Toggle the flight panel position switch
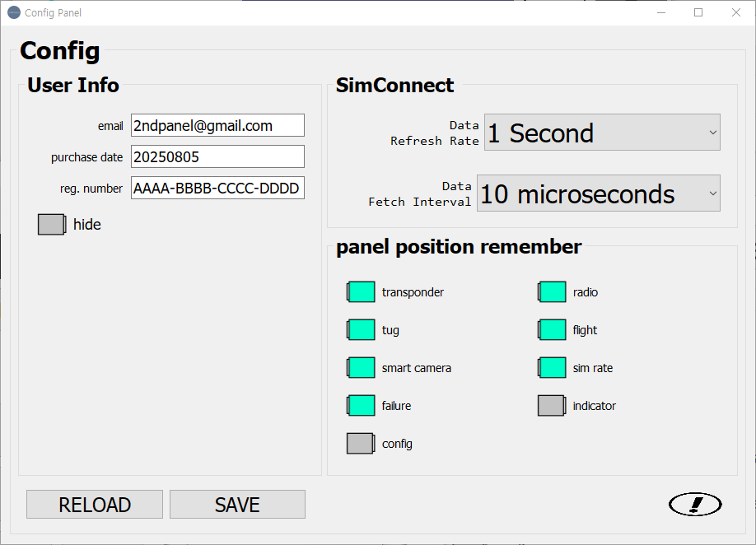Image resolution: width=756 pixels, height=545 pixels. click(552, 330)
